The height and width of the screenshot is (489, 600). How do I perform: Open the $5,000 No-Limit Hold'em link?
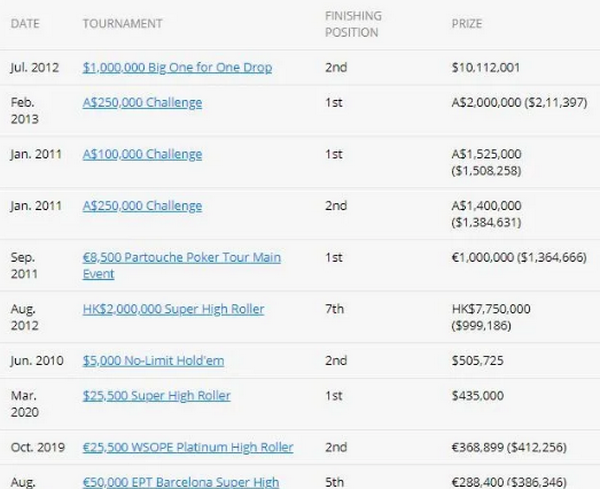click(153, 360)
